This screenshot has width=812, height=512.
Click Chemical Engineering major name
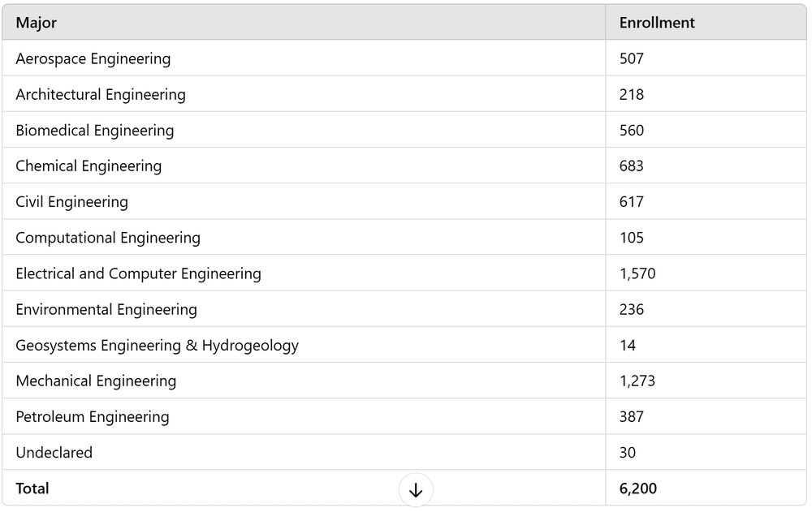coord(89,166)
